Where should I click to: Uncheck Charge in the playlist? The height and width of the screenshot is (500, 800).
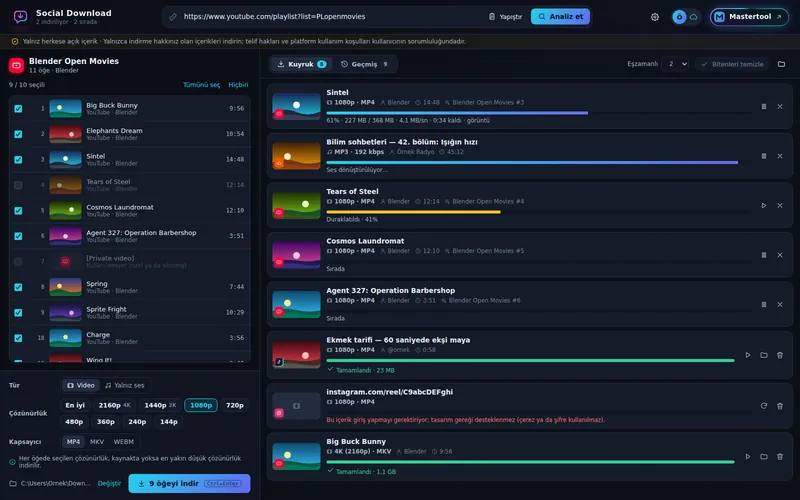(x=18, y=338)
